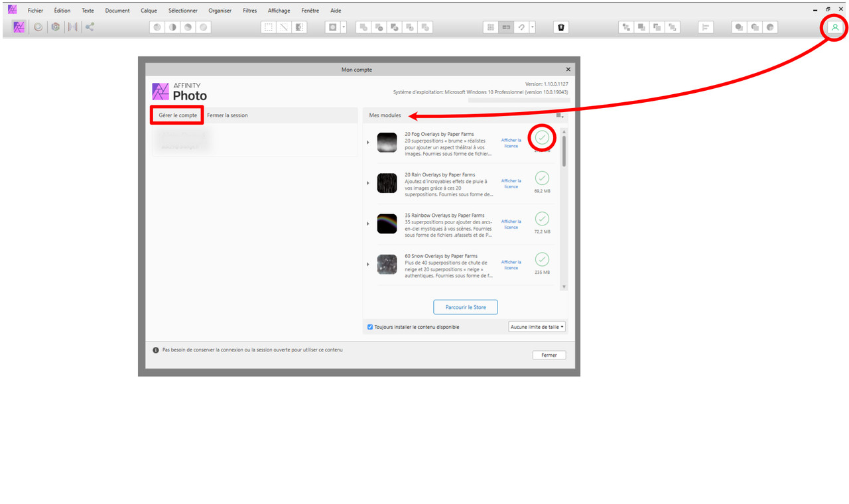Open Afficher la licence for Rain Overlays
The height and width of the screenshot is (504, 849).
(511, 184)
